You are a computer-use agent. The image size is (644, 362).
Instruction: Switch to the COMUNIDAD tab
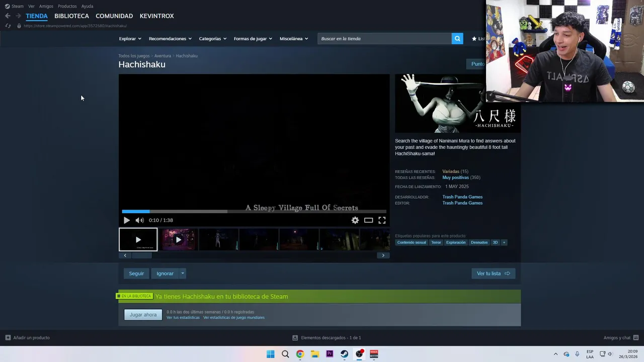point(114,16)
